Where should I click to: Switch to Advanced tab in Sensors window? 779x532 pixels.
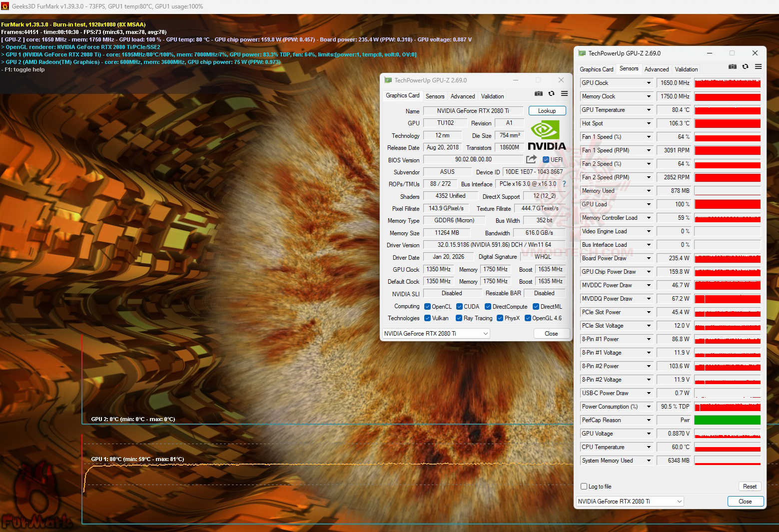(x=657, y=69)
